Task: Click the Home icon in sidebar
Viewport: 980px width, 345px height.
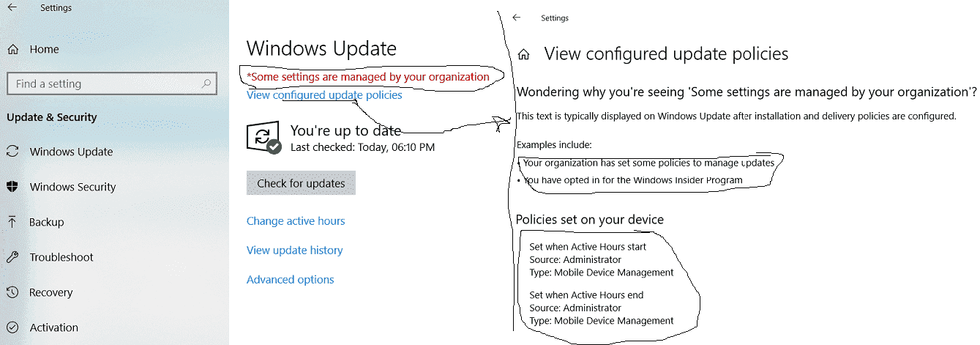Action: (x=12, y=49)
